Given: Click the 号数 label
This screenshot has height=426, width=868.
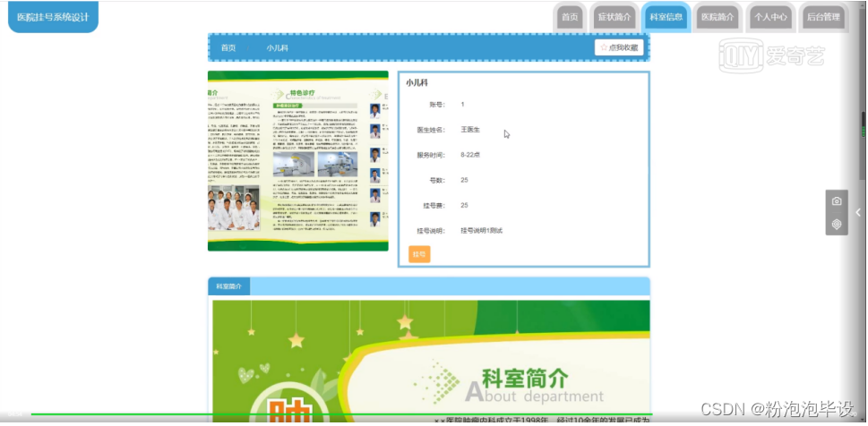Looking at the screenshot, I should tap(437, 181).
